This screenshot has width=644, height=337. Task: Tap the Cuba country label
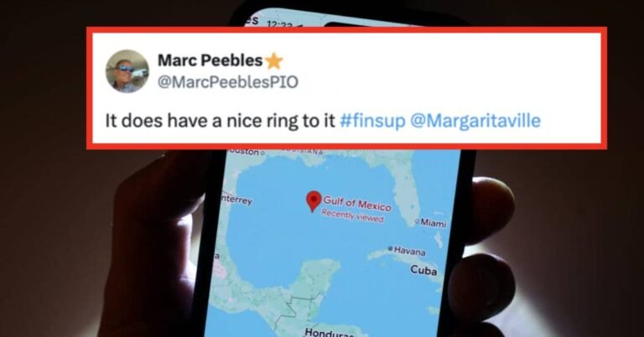coord(423,270)
